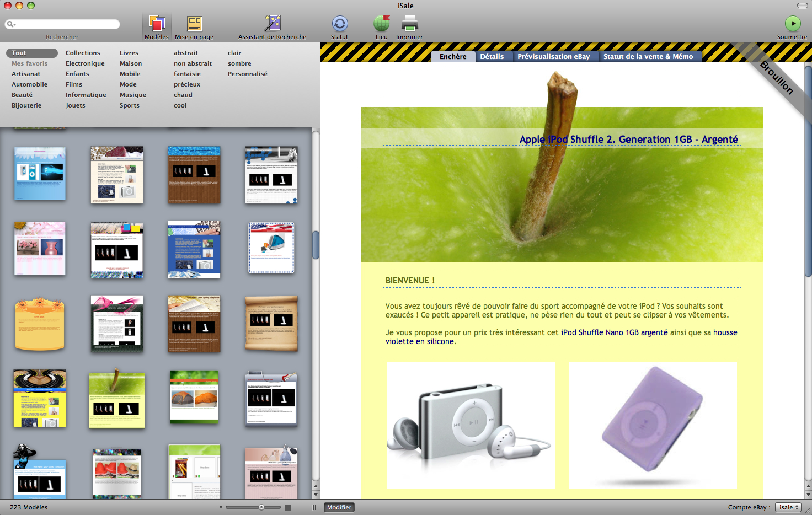Filter templates by Musique
The width and height of the screenshot is (812, 515).
133,95
